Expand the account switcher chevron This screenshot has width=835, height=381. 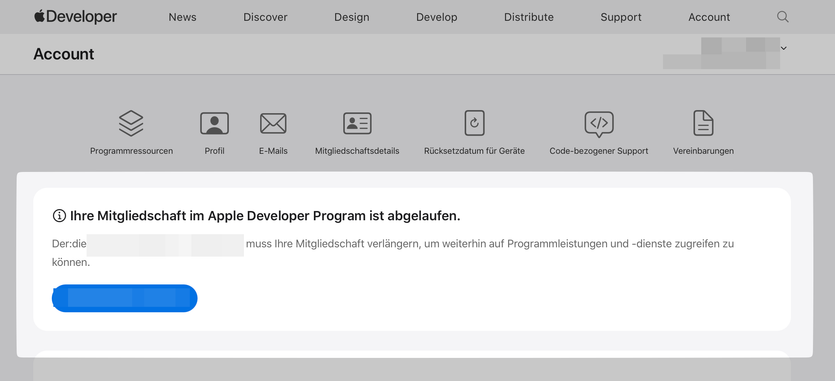[783, 48]
